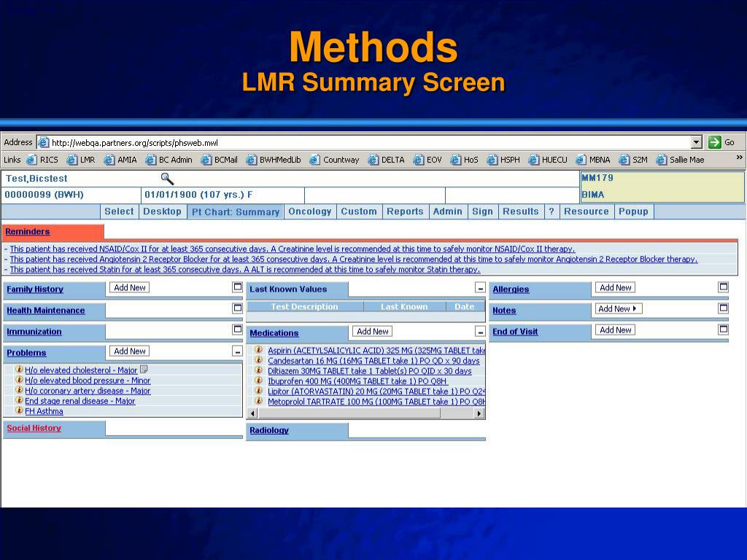Expand the Notes panel

coord(723,308)
